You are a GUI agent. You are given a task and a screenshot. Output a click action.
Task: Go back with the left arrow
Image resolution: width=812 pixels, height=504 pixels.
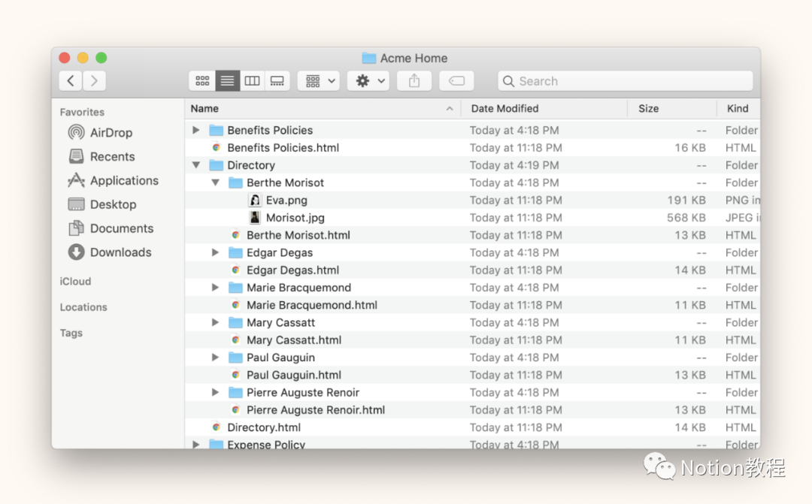(x=71, y=81)
